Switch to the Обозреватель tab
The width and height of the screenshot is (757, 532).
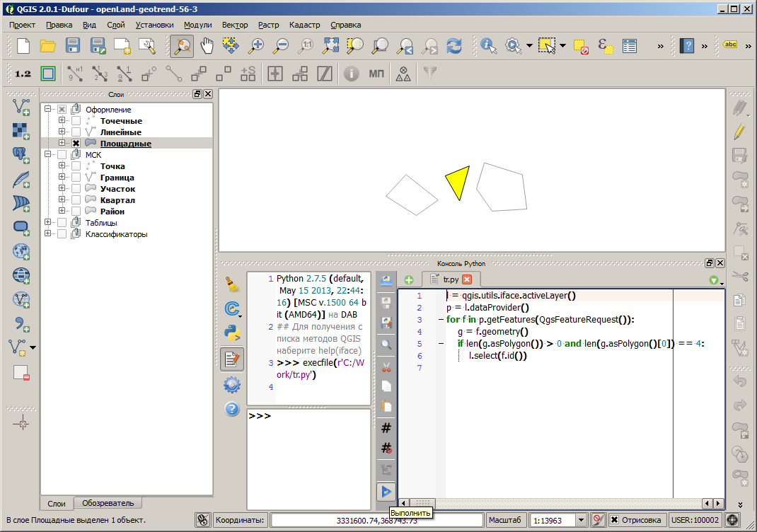(x=108, y=503)
